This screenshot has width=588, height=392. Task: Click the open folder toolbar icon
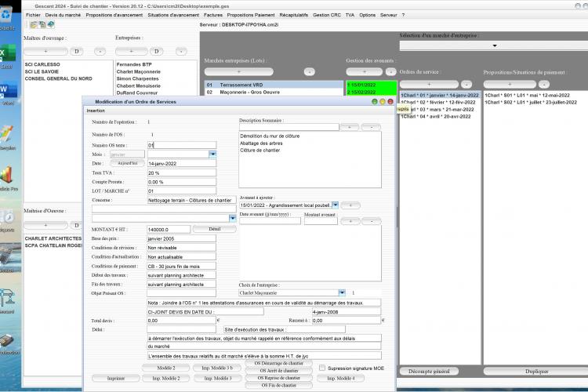point(34,25)
